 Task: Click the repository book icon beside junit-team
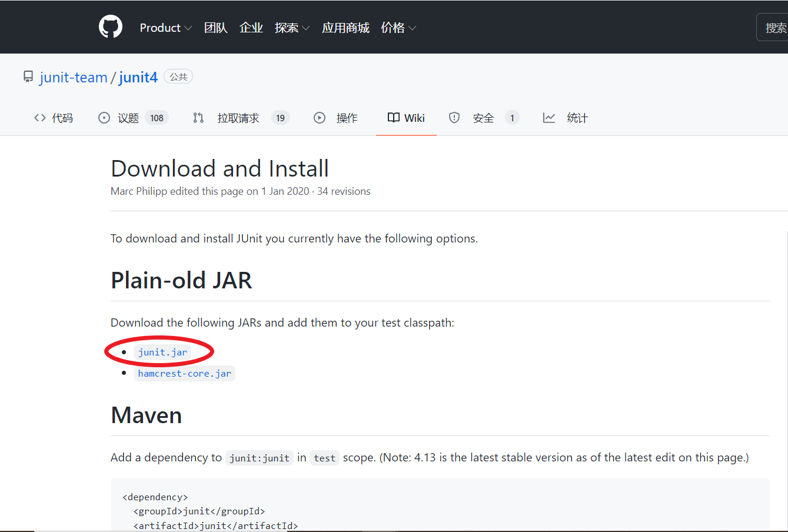tap(28, 77)
